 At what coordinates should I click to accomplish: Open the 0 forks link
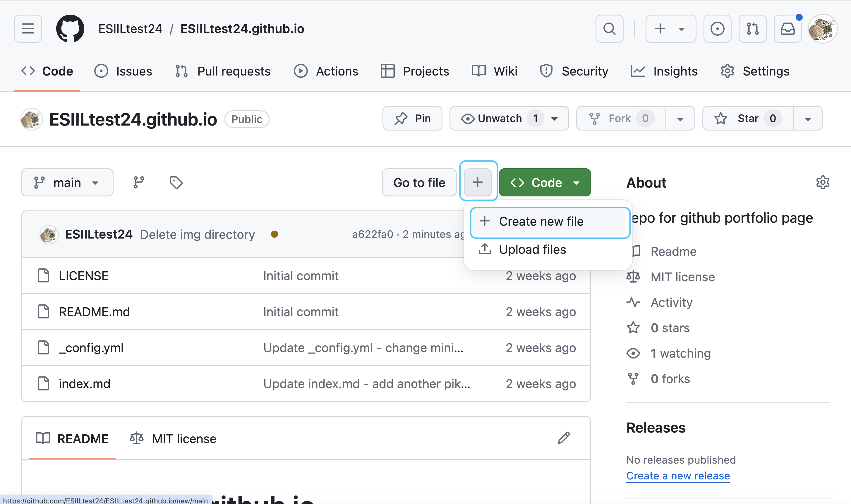click(x=658, y=379)
